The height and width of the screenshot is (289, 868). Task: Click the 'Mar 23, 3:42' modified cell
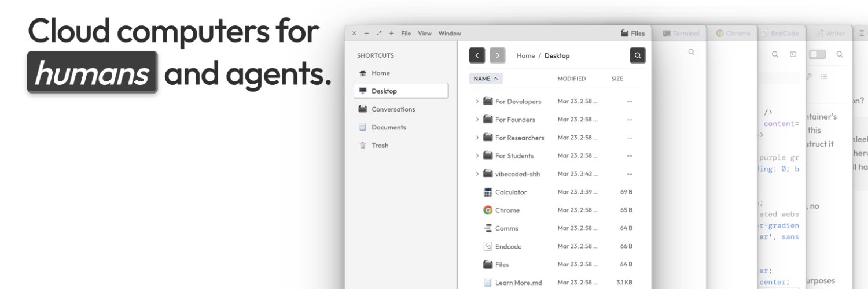(x=578, y=174)
